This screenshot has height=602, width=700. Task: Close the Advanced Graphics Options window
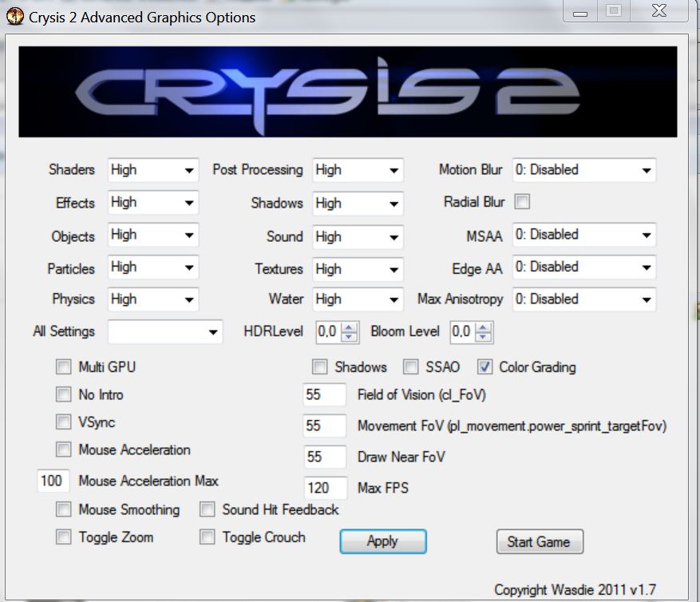pos(659,11)
